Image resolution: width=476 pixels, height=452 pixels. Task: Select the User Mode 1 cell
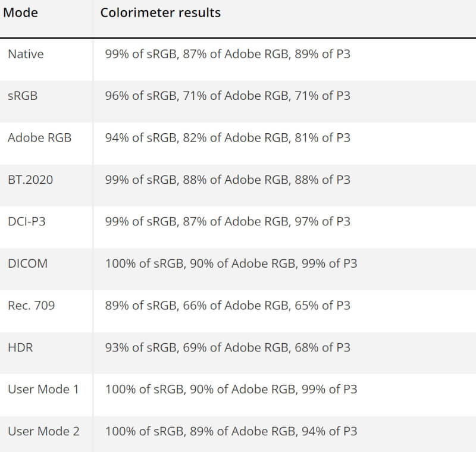click(43, 389)
